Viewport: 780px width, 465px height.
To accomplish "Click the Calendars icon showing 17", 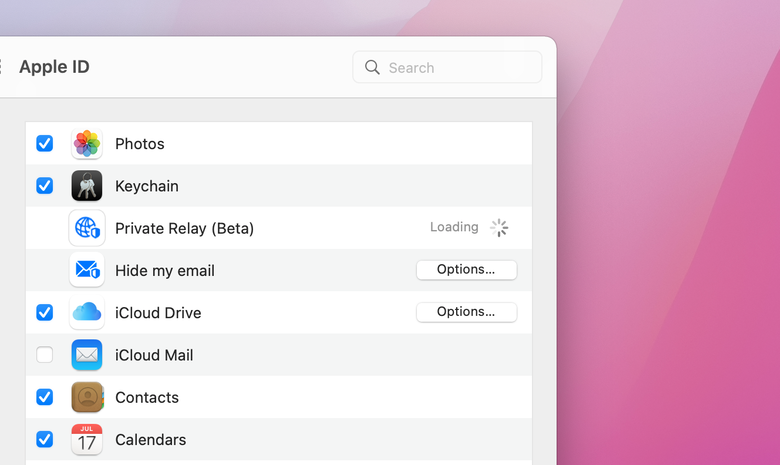I will pyautogui.click(x=87, y=440).
